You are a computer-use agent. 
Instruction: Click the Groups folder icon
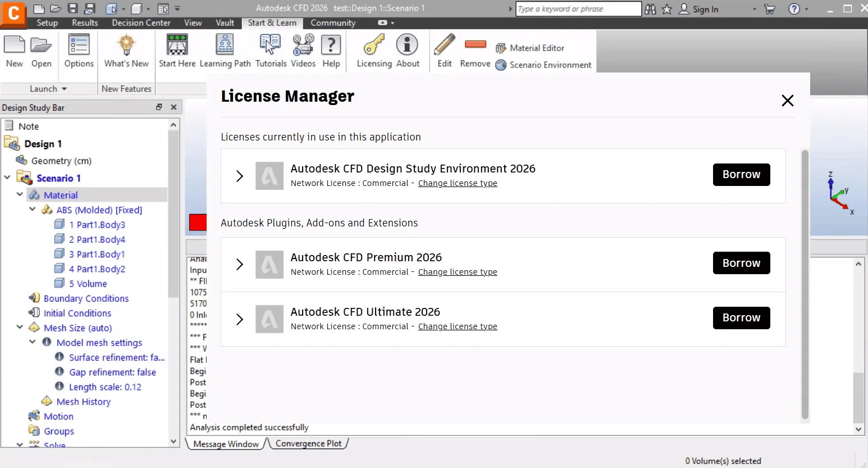click(34, 431)
